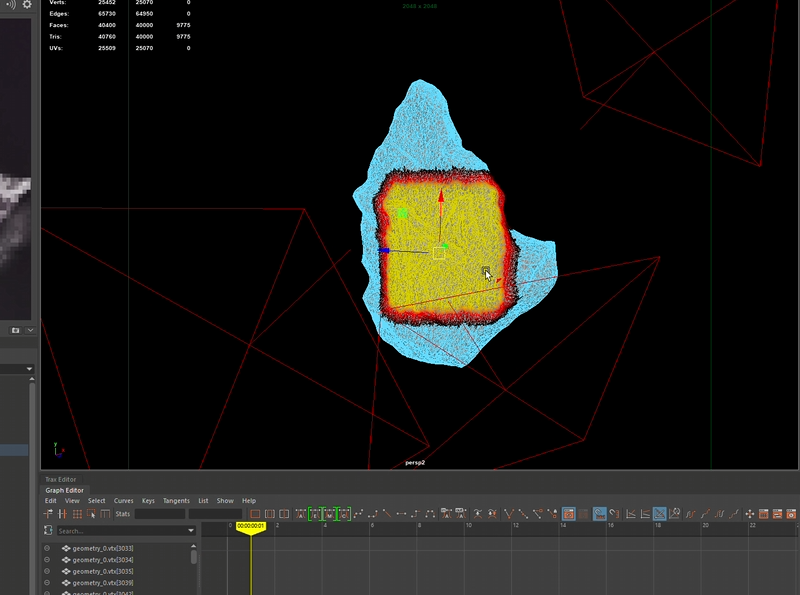
Task: Open the Edit menu
Action: click(x=51, y=501)
